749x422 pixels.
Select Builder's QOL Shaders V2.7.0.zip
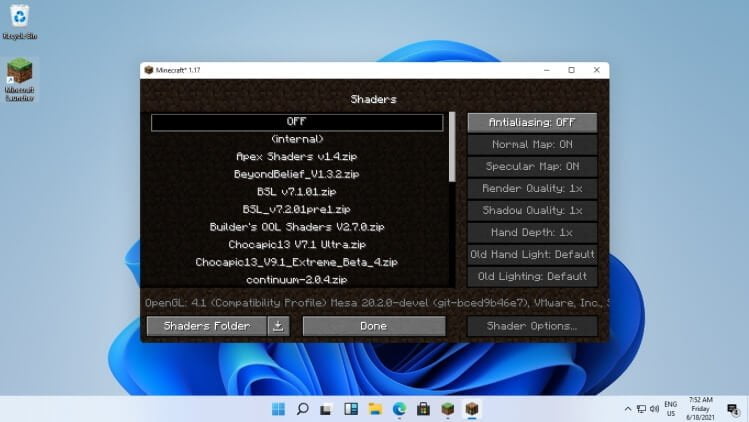click(x=297, y=227)
